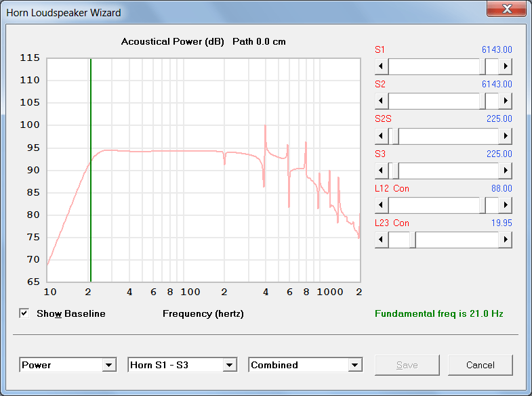
Task: Click the S2 slider thumb
Action: pos(483,101)
